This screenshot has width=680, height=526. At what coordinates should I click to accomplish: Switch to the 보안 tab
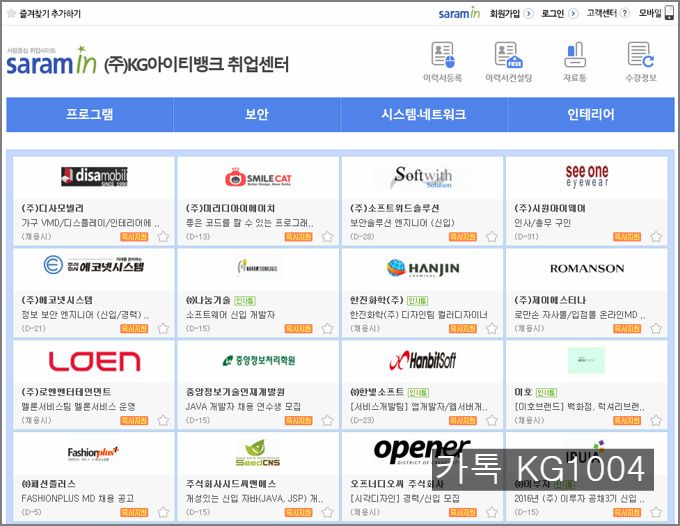pyautogui.click(x=257, y=114)
